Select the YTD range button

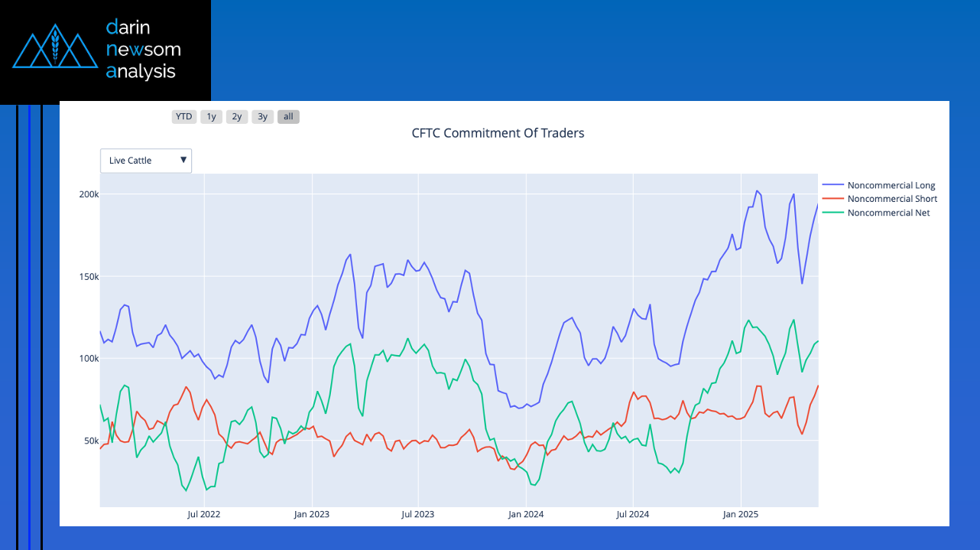click(183, 117)
